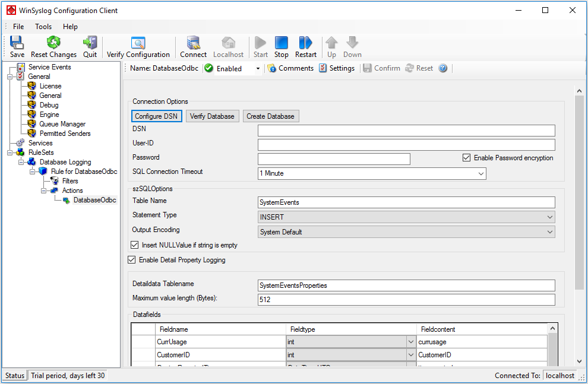This screenshot has height=384, width=588.
Task: Click the Detaildata Tablename field
Action: [406, 285]
